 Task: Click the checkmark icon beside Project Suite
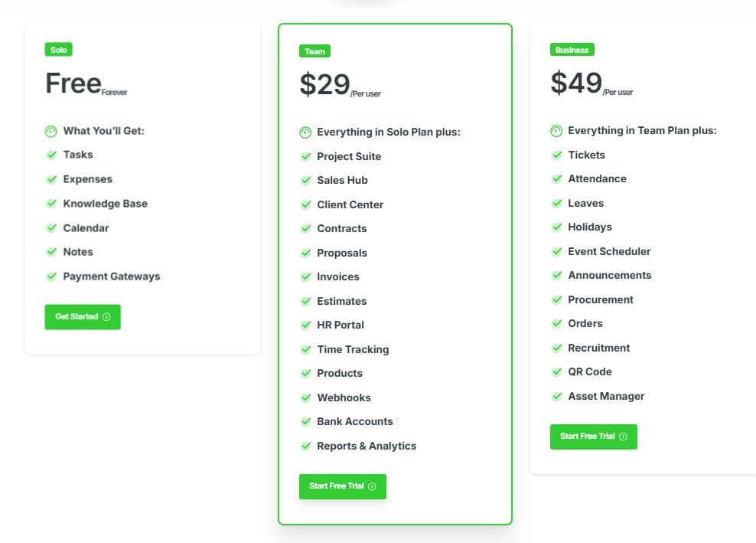tap(306, 156)
